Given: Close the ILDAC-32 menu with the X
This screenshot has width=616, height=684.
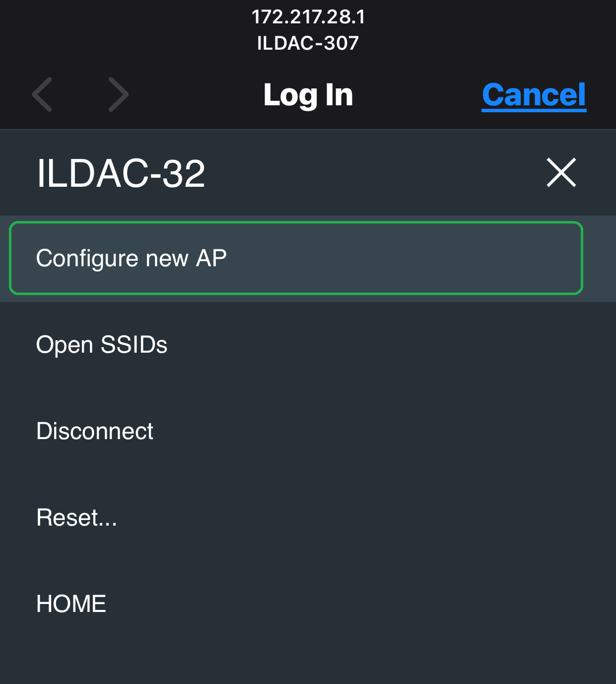Looking at the screenshot, I should pyautogui.click(x=561, y=172).
